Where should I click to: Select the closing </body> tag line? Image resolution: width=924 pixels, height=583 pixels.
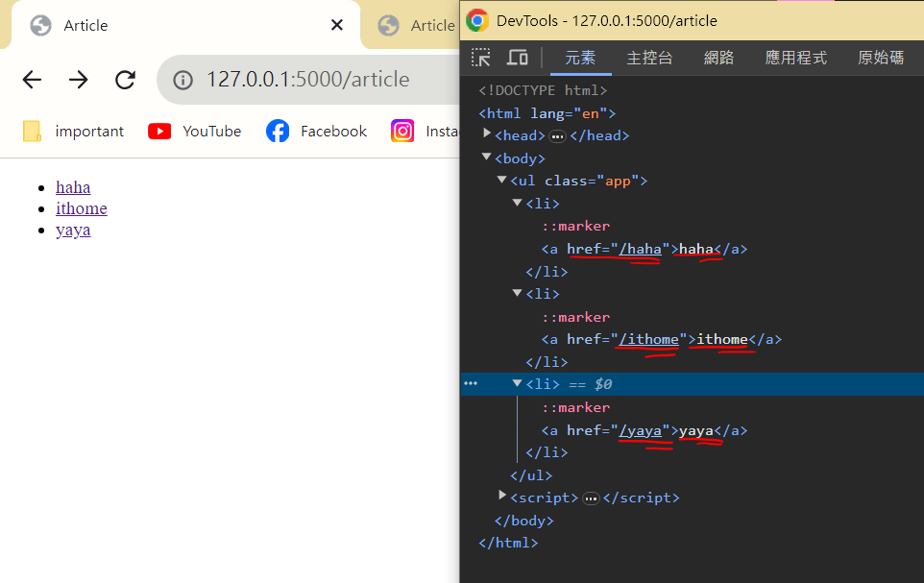click(523, 522)
